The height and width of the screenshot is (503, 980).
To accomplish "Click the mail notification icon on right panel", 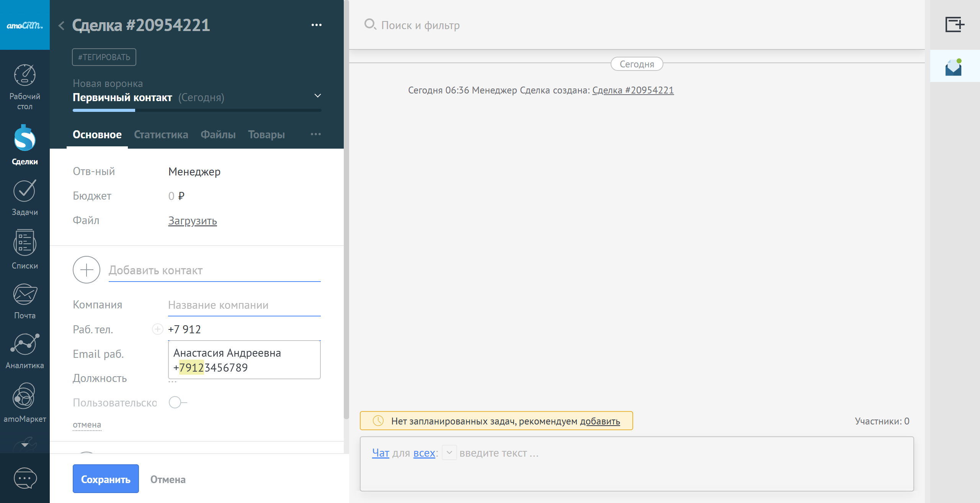I will coord(953,67).
